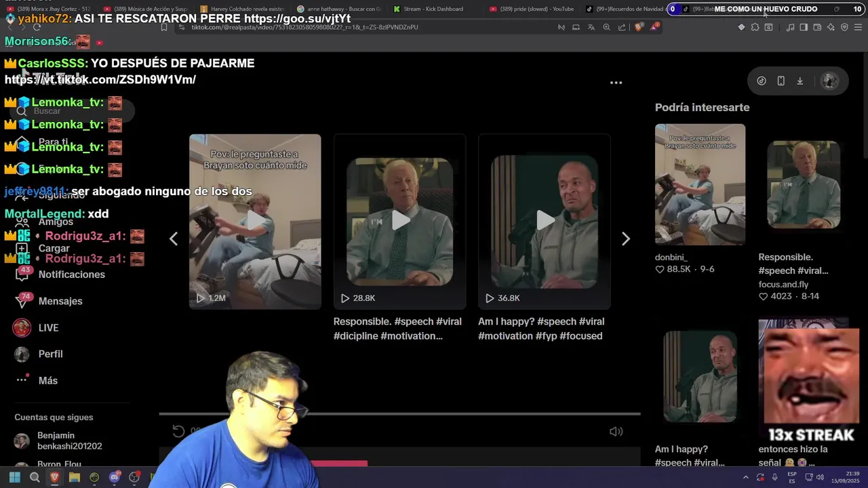Switch to Harvey Colchado browser tab

coord(243,9)
